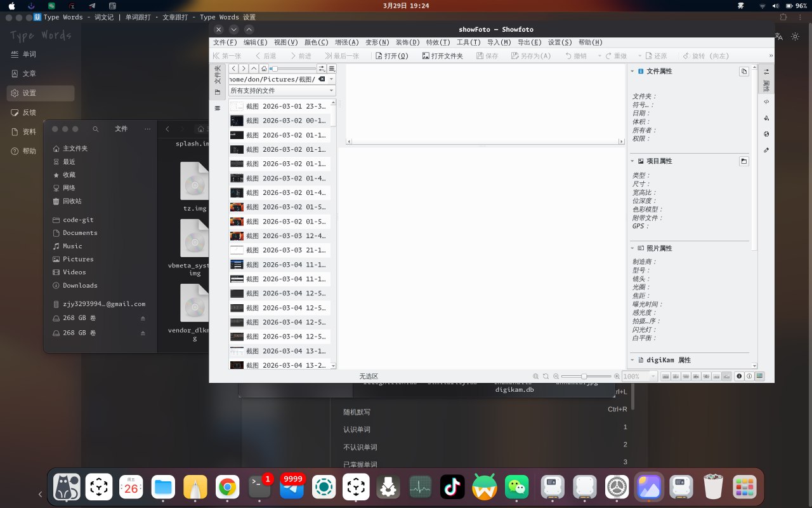The width and height of the screenshot is (812, 508).
Task: Open the 特效(T) menu
Action: [x=438, y=43]
